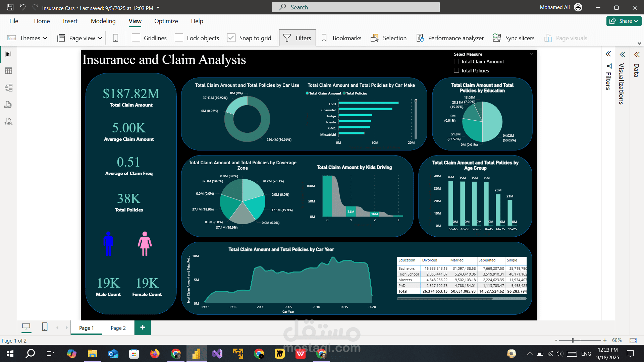Click the mobile layout icon in ribbon

tap(115, 38)
